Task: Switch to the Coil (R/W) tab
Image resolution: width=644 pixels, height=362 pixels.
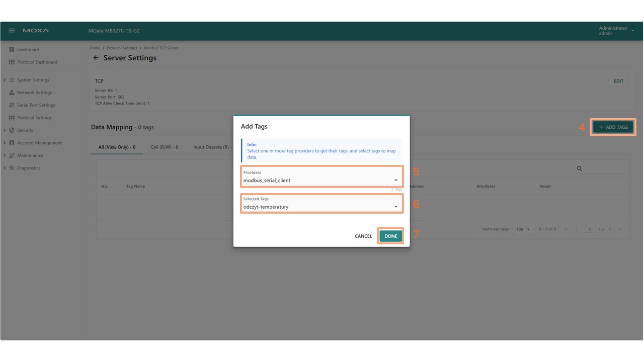Action: 164,147
